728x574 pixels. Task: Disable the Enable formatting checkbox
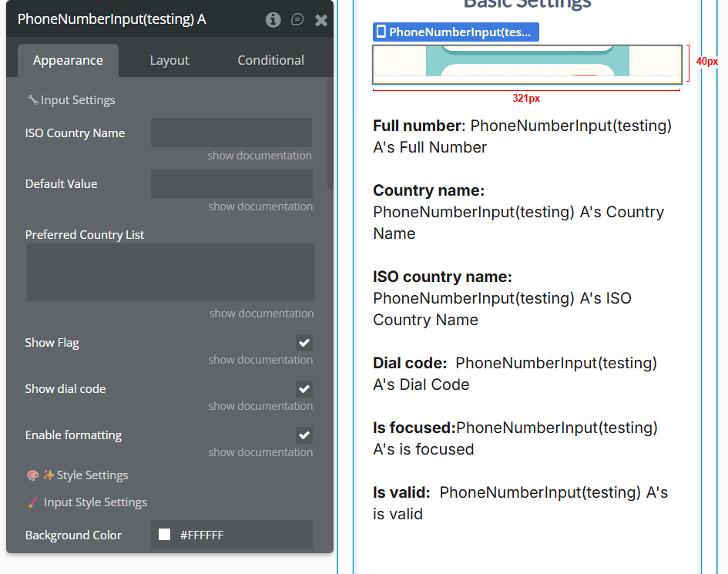pyautogui.click(x=304, y=435)
